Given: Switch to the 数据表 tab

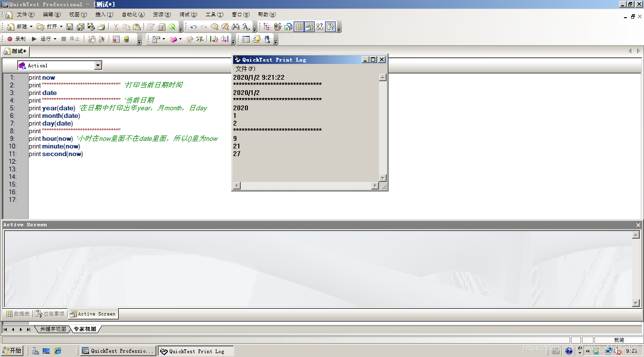Looking at the screenshot, I should [x=18, y=314].
